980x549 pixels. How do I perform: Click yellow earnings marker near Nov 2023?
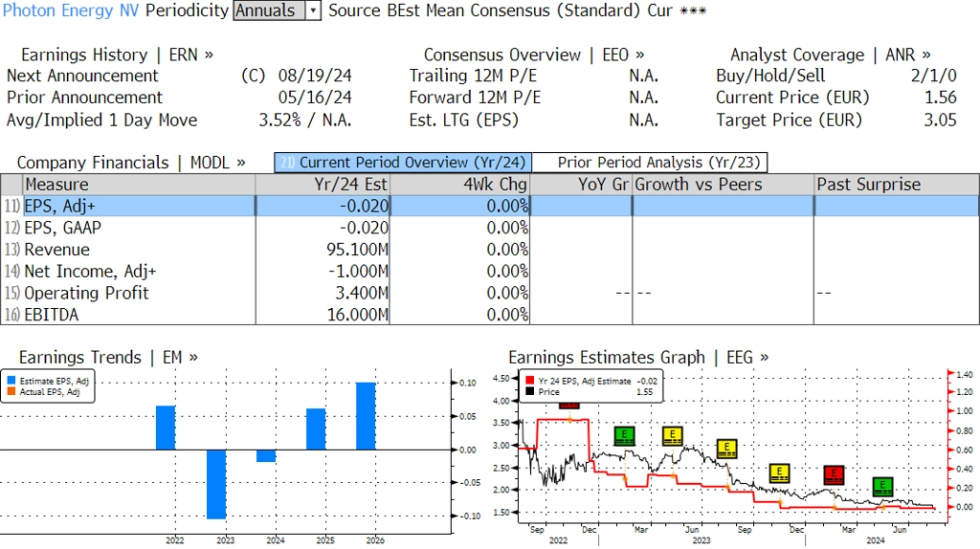point(779,472)
